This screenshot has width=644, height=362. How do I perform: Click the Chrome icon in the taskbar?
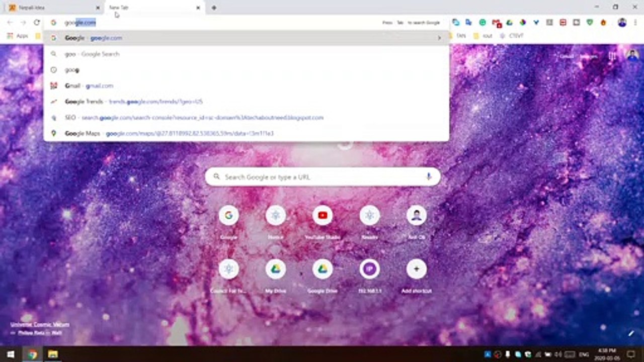click(32, 354)
